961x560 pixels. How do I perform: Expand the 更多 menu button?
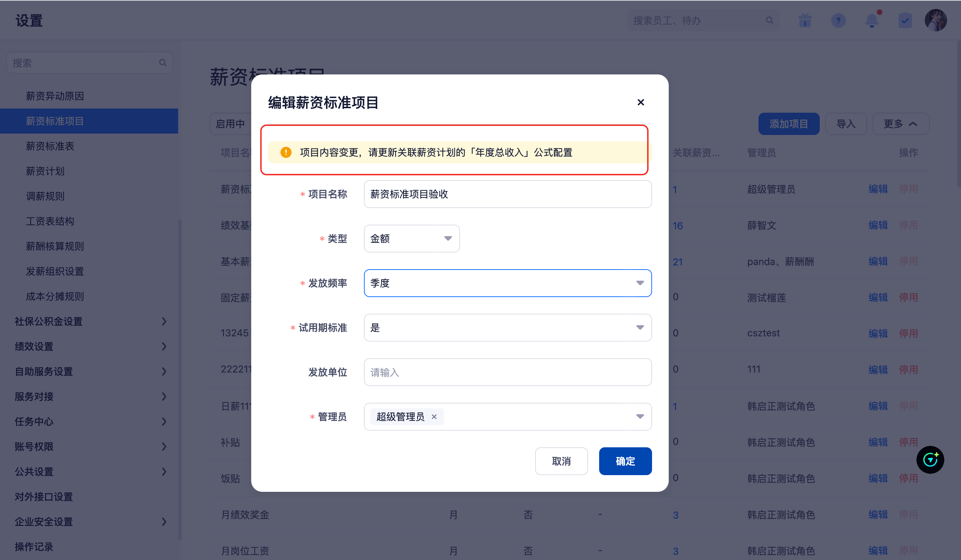pyautogui.click(x=901, y=124)
